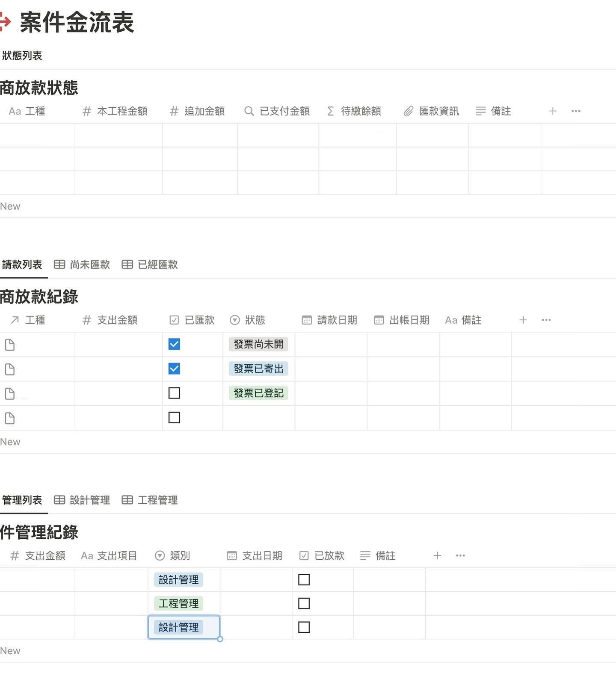Open the ellipsis menu of the 件管理紀錄 table
Viewport: 616px width, 682px height.
[x=460, y=555]
